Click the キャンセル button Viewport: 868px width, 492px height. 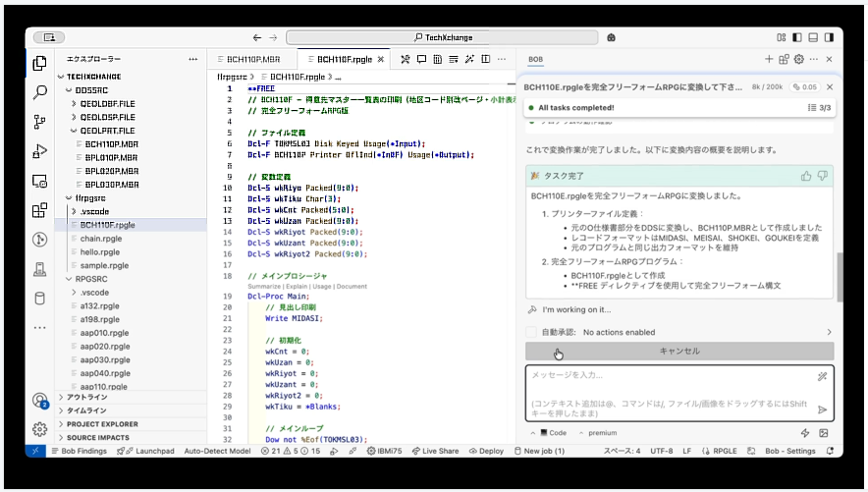(x=679, y=351)
